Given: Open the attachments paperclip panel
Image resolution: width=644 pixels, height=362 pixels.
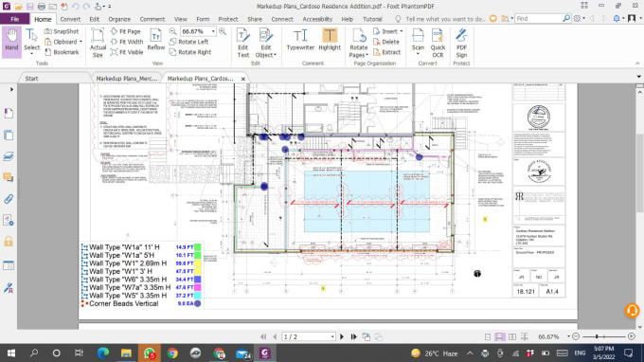Looking at the screenshot, I should point(9,199).
